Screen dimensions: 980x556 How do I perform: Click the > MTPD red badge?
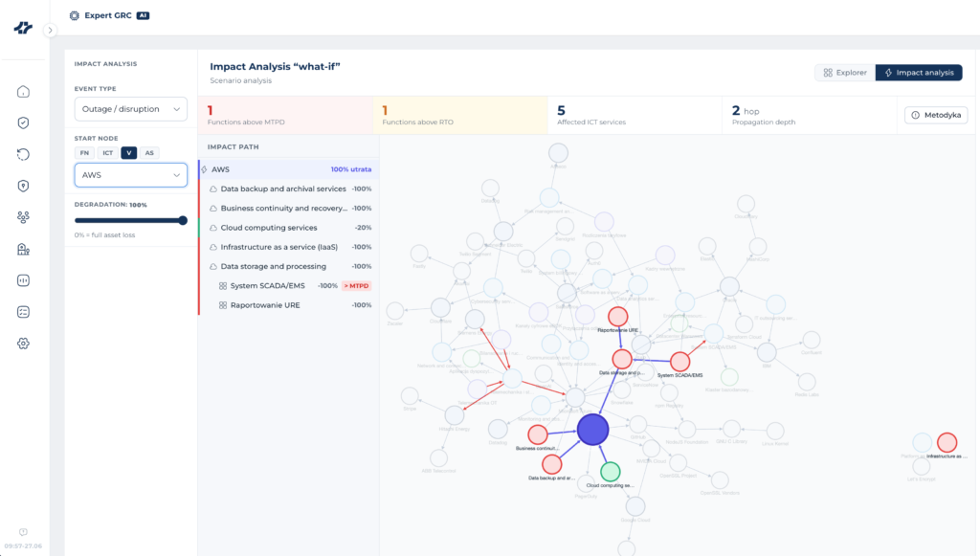click(357, 285)
